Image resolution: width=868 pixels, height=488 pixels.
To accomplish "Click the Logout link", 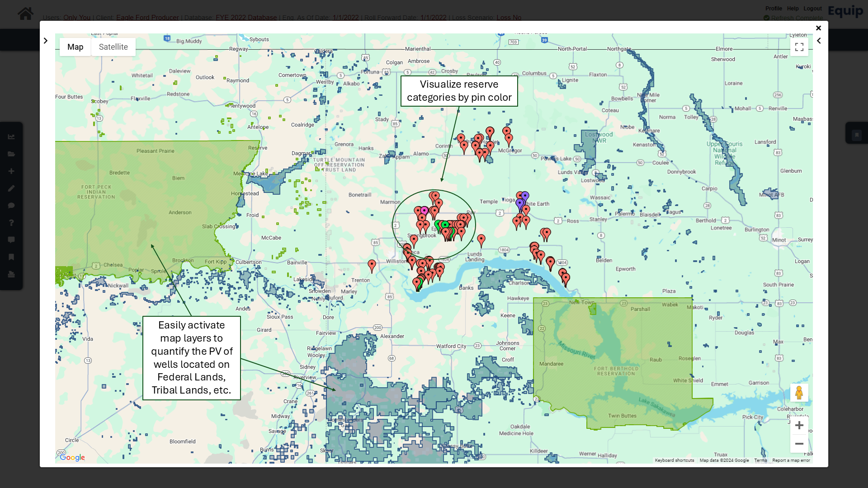I will coord(812,9).
